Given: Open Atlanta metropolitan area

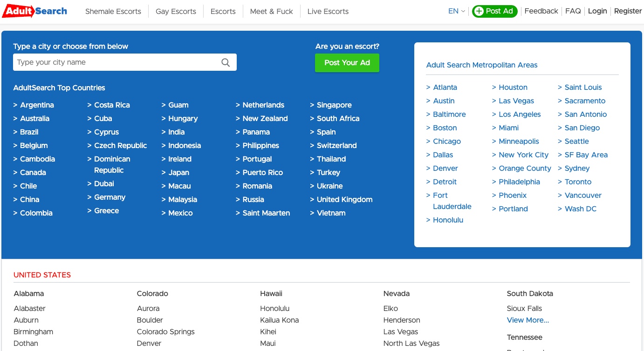Looking at the screenshot, I should click(x=445, y=88).
